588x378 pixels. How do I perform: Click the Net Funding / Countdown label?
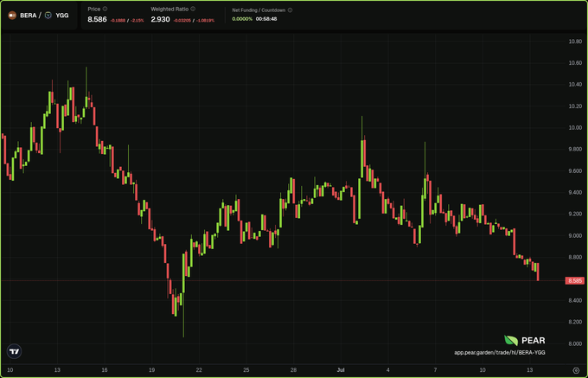[259, 10]
